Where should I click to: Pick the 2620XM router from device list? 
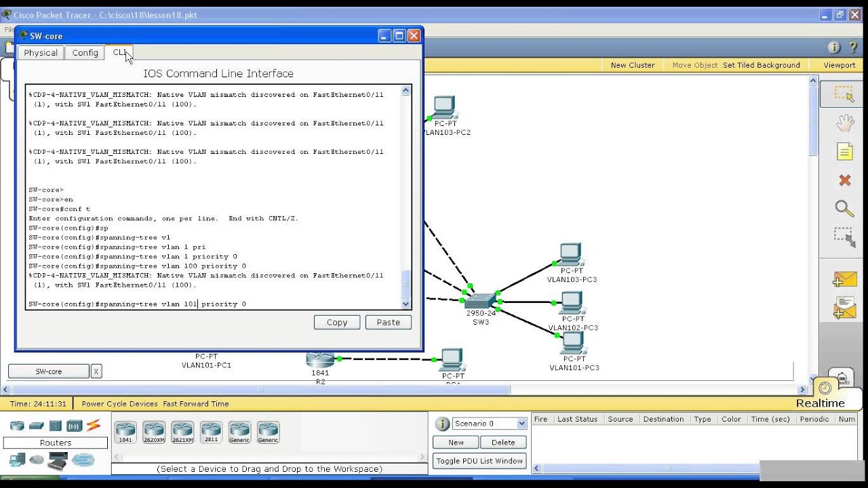click(x=154, y=432)
